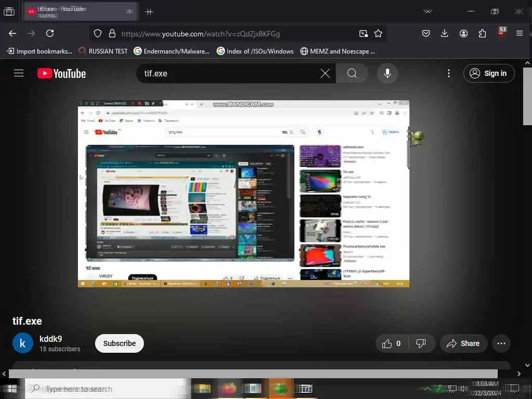Close the tif.exe YouTube tab
532x399 pixels.
point(129,11)
